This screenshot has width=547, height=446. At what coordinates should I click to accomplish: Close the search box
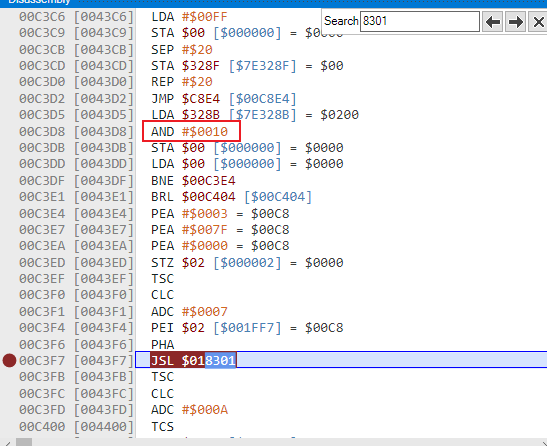click(538, 22)
